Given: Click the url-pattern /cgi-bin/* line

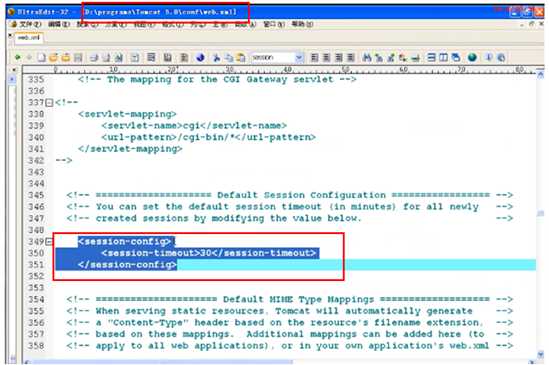Looking at the screenshot, I should (x=209, y=137).
